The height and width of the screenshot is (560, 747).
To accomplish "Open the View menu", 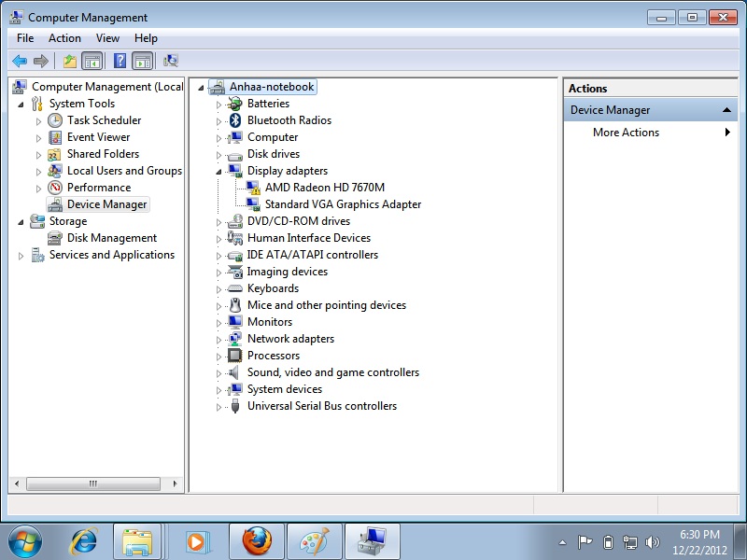I will tap(107, 38).
